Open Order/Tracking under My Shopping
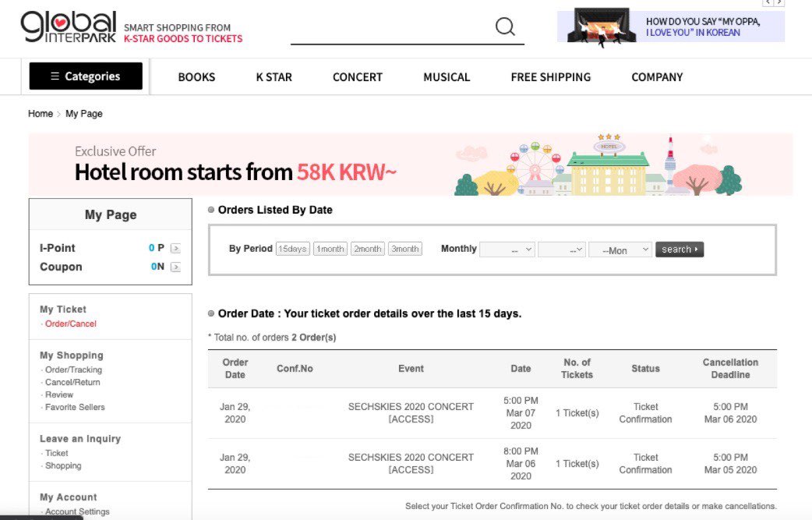 (x=73, y=370)
